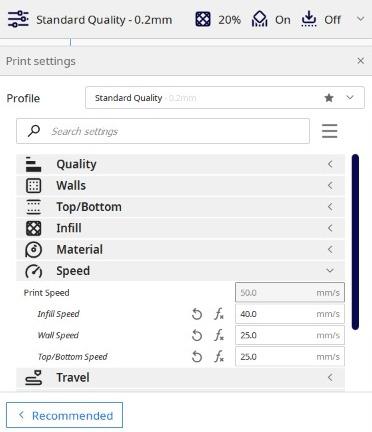Click the support On icon in header
Image resolution: width=372 pixels, height=432 pixels.
(259, 19)
